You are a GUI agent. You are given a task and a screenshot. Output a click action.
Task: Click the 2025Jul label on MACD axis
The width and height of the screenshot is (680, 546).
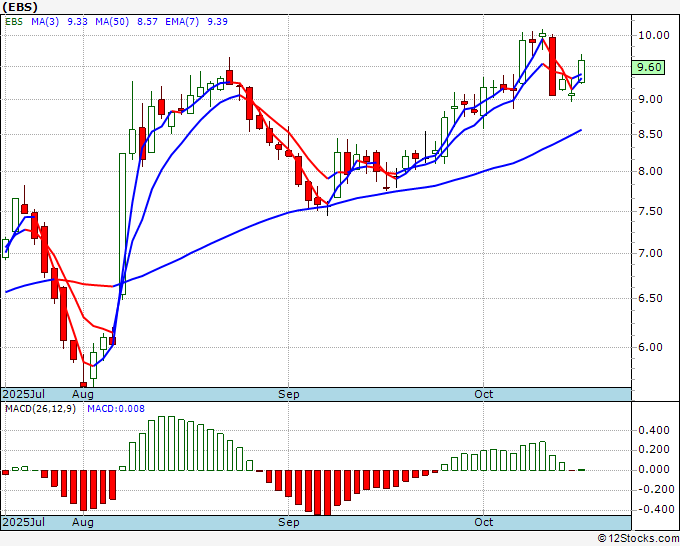[x=24, y=522]
